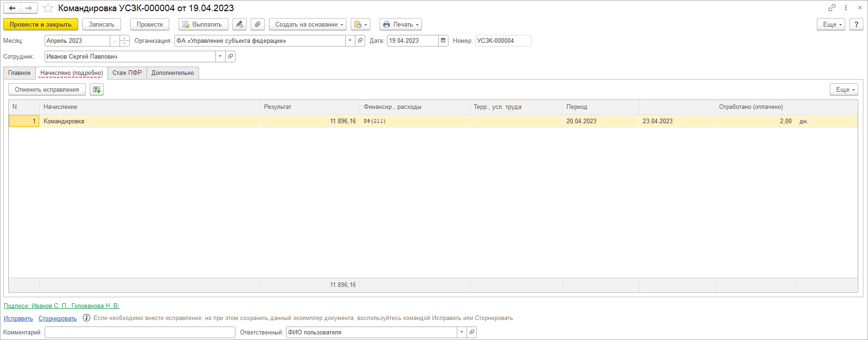The height and width of the screenshot is (340, 868).
Task: Open the three-dot window menu
Action: coord(846,7)
